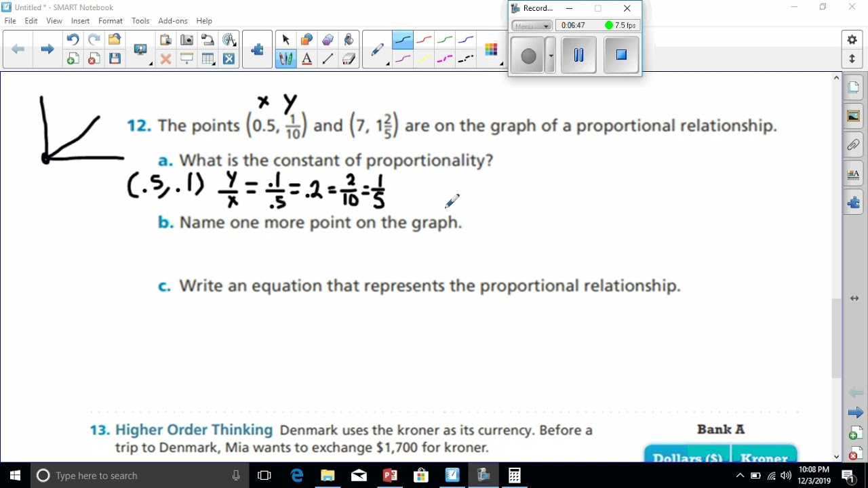Viewport: 868px width, 488px height.
Task: Open the screen capture camera tool
Action: (x=186, y=40)
